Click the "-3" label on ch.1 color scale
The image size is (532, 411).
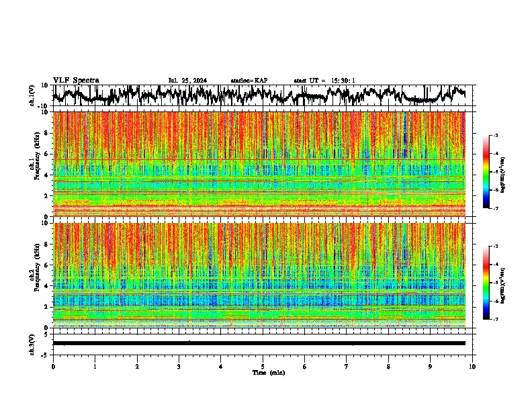pos(495,135)
